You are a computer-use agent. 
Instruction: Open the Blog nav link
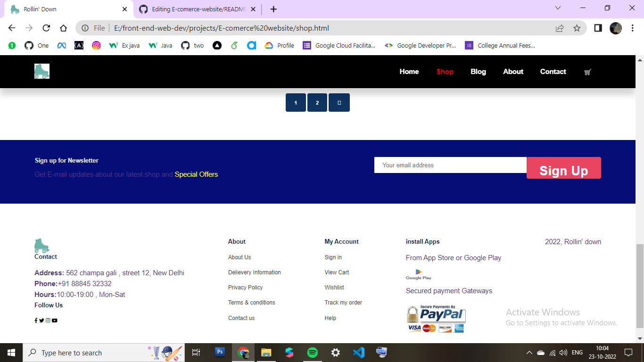[x=478, y=72]
